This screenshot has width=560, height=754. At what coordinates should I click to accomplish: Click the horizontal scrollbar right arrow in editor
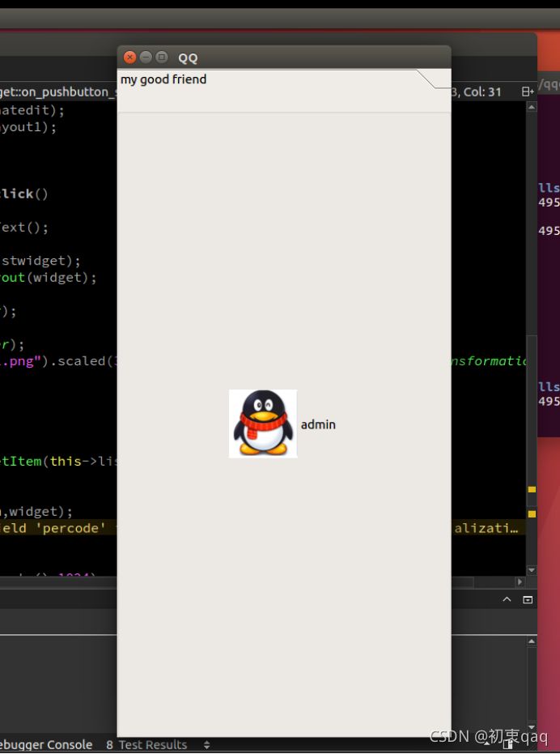click(x=520, y=581)
